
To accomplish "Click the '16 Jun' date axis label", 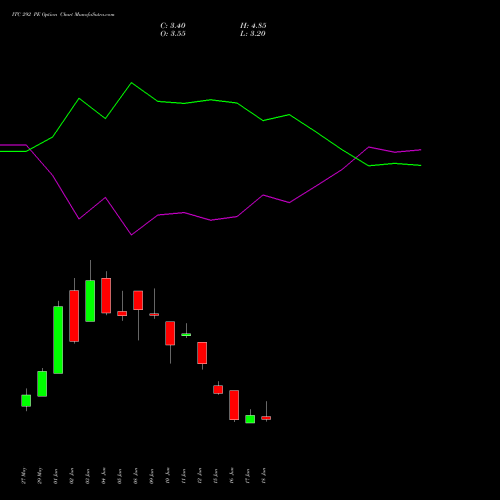I will click(x=232, y=476).
